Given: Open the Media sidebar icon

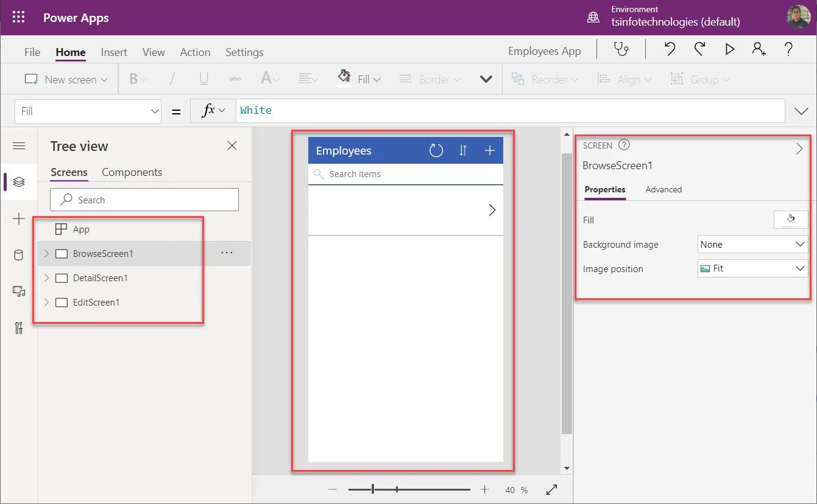Looking at the screenshot, I should (19, 292).
